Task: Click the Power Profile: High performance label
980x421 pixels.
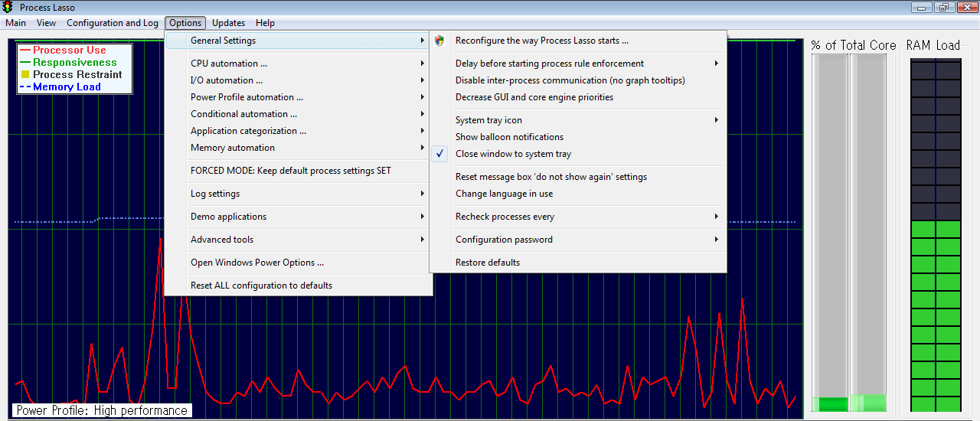Action: pyautogui.click(x=102, y=410)
